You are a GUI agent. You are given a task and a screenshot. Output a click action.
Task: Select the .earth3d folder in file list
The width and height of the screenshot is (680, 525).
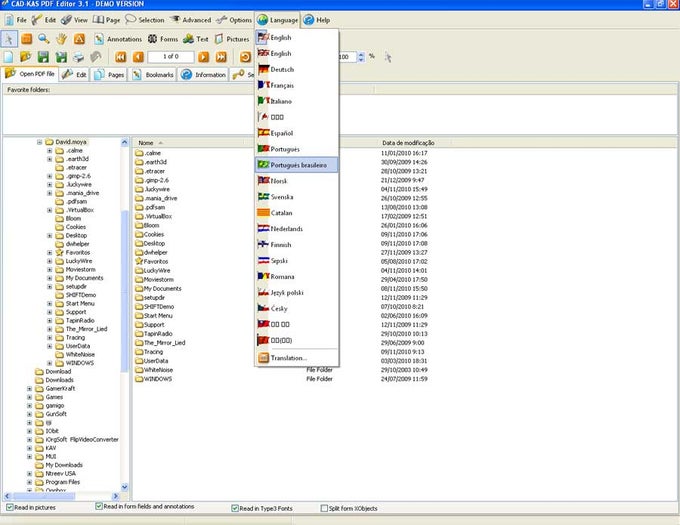point(150,162)
